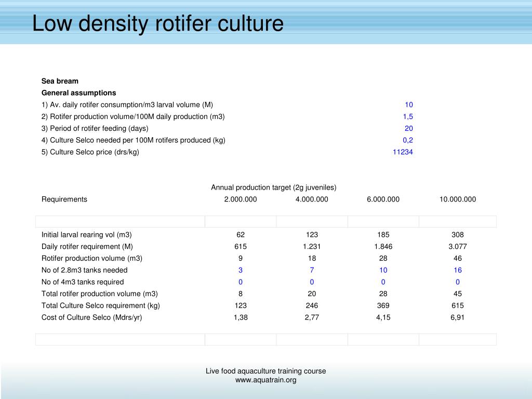Click the 'Culture Selco price (drs/kg)' line
The width and height of the screenshot is (532, 399).
pos(90,152)
